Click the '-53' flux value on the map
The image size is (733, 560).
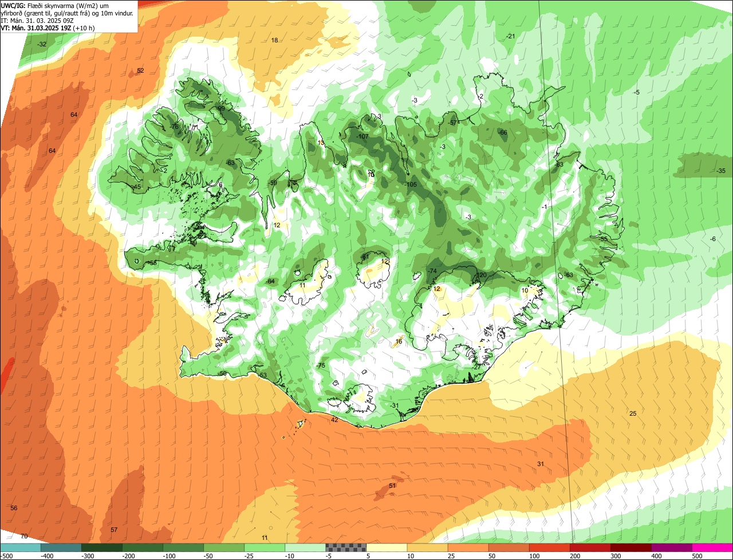pos(262,375)
